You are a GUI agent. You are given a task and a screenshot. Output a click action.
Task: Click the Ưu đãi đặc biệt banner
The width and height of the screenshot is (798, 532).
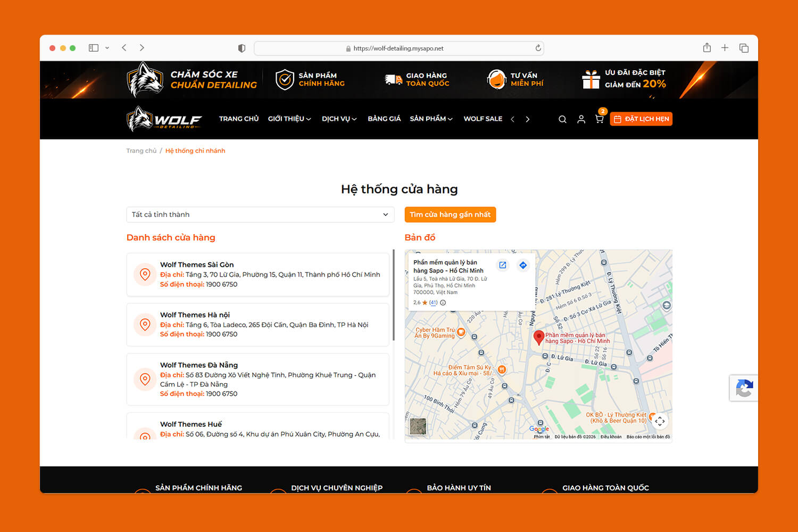coord(624,79)
